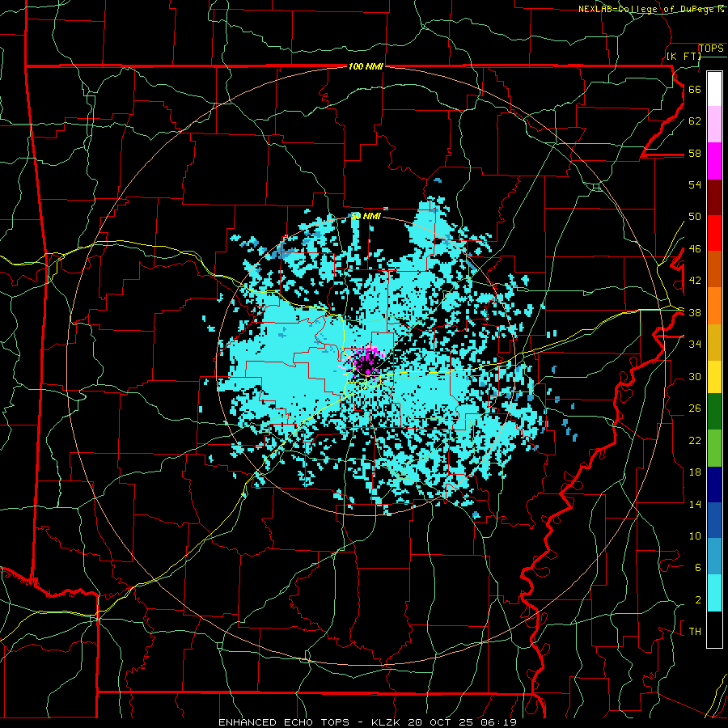Viewport: 728px width, 728px height.
Task: Click legend value 30
Action: click(695, 376)
